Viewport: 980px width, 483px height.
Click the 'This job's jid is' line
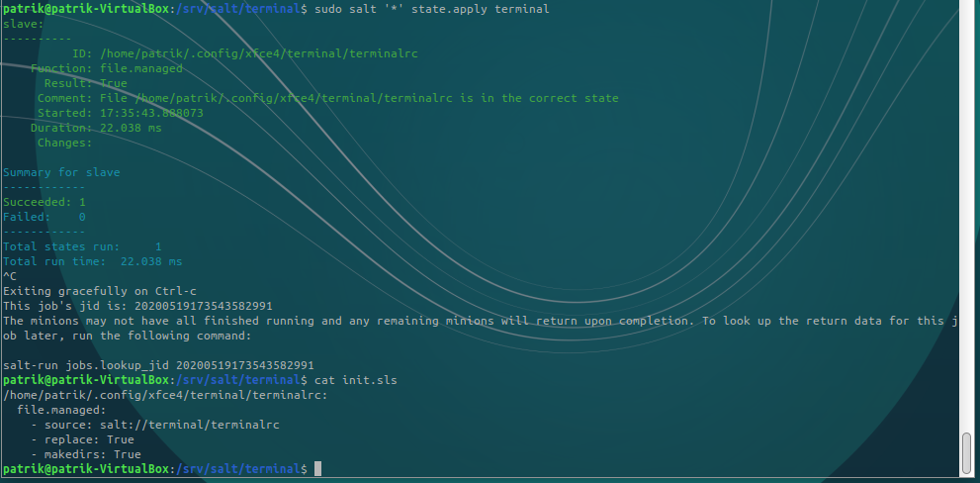click(137, 306)
